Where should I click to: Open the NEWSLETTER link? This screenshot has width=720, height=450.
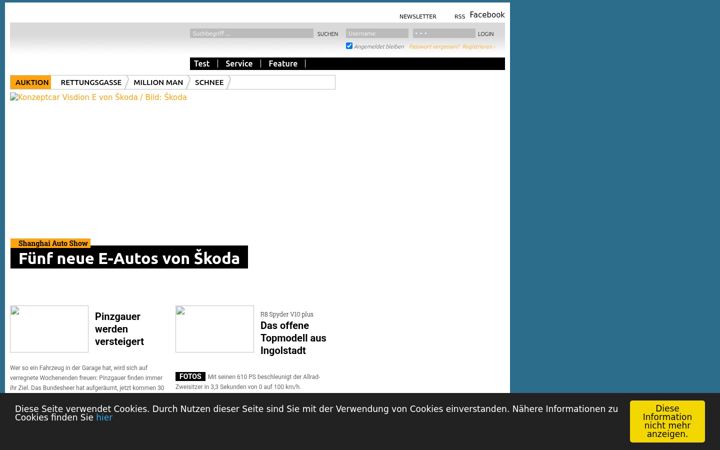coord(417,17)
